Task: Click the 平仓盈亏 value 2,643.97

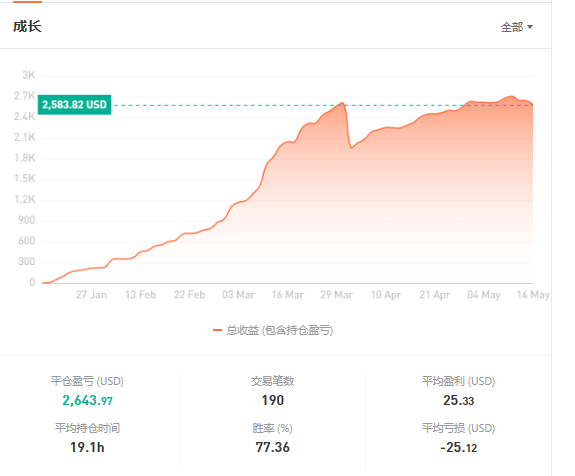Action: [87, 400]
